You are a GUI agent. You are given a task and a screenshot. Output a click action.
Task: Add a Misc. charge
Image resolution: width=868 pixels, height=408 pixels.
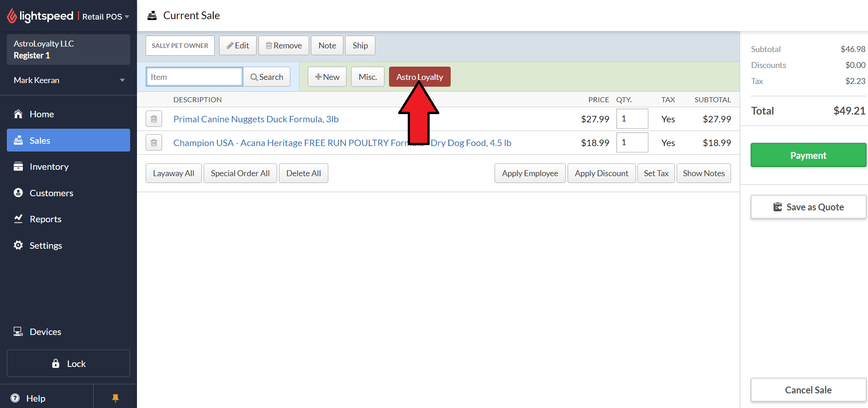368,77
